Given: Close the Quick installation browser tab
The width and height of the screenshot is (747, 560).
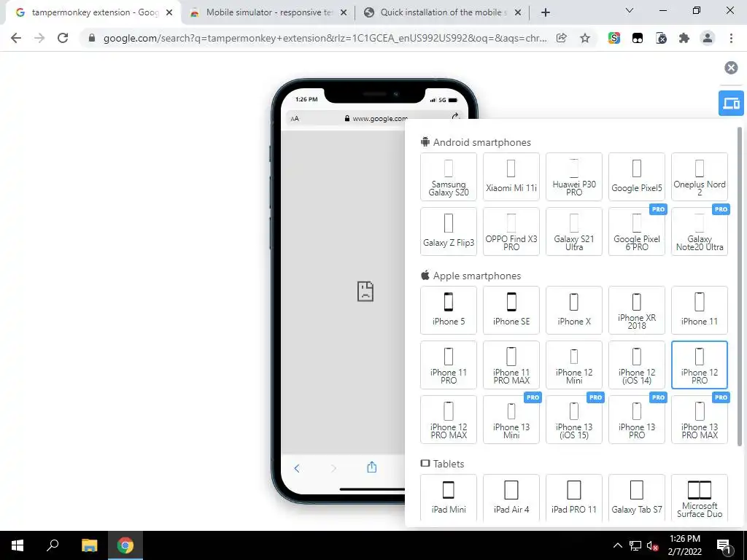Looking at the screenshot, I should (x=518, y=13).
